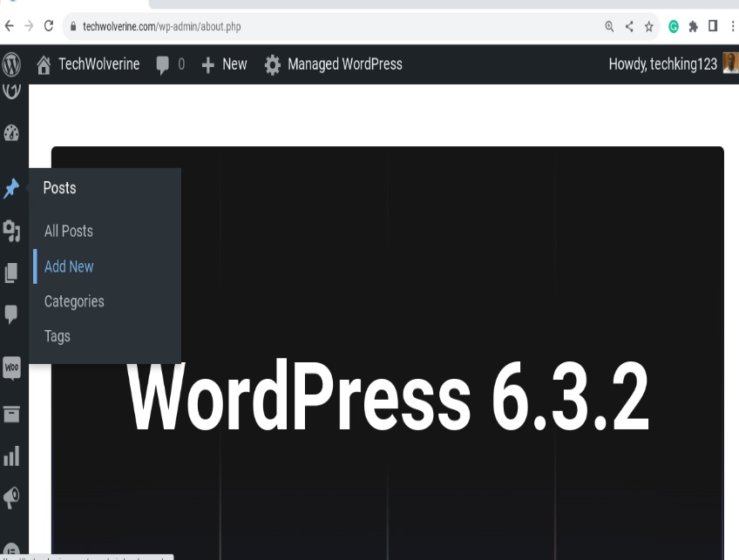Open the Products archive icon in the sidebar

[x=11, y=414]
